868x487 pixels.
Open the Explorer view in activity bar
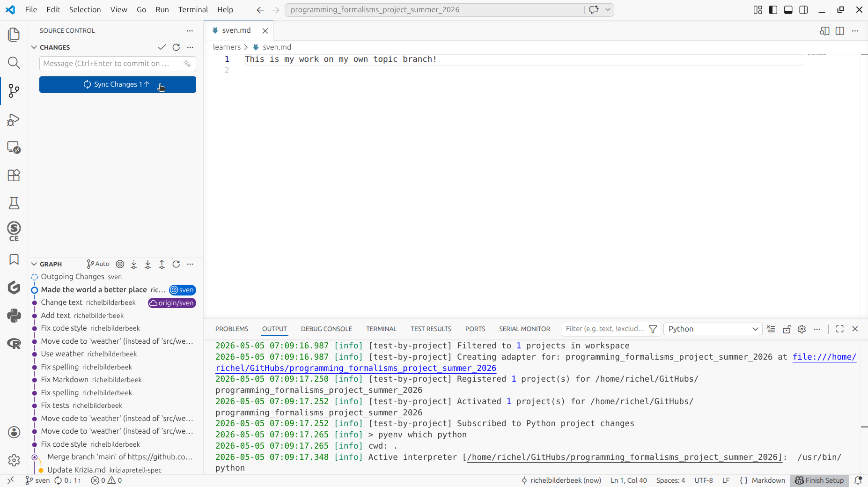point(14,35)
